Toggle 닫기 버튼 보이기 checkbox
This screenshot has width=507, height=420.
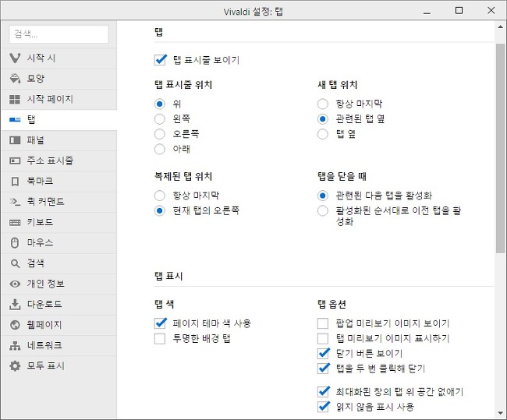324,354
